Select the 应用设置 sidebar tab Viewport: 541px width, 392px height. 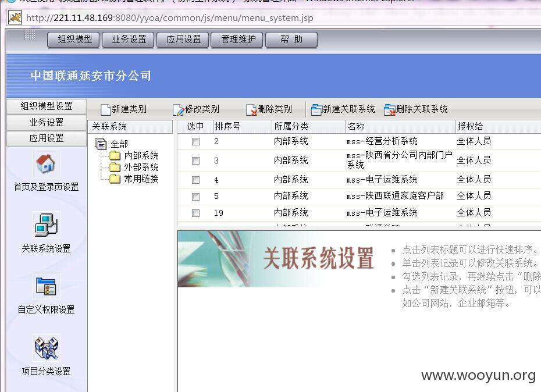point(46,138)
